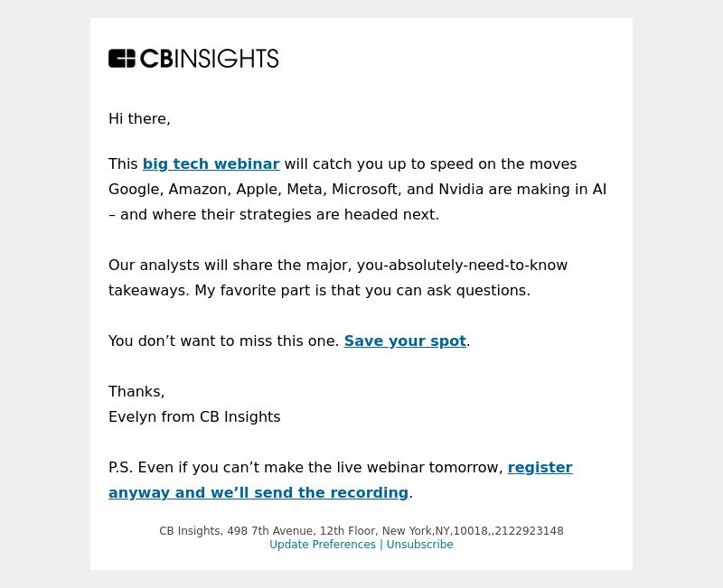Image resolution: width=723 pixels, height=588 pixels.
Task: Click the Hi there greeting text
Action: (139, 119)
